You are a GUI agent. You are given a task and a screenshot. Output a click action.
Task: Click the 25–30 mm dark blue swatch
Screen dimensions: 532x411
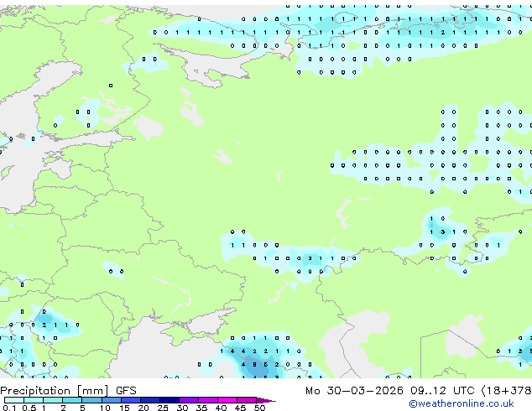click(x=169, y=400)
